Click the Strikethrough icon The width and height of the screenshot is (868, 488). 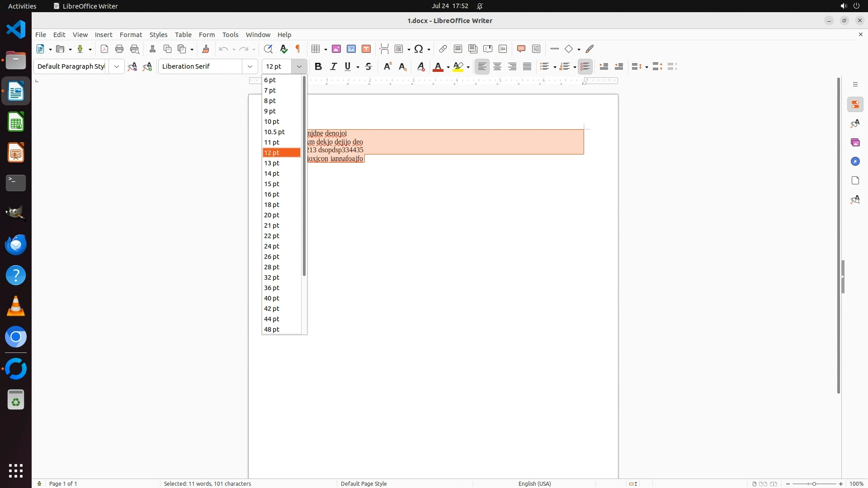[x=368, y=66]
